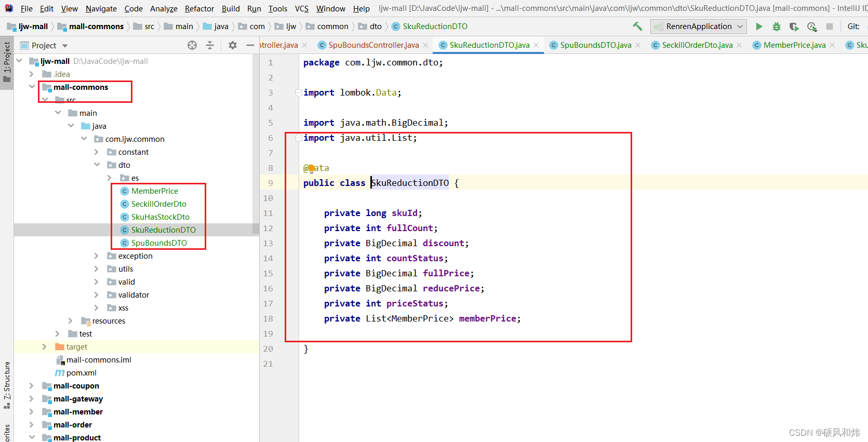Open the Analyze menu

(164, 8)
